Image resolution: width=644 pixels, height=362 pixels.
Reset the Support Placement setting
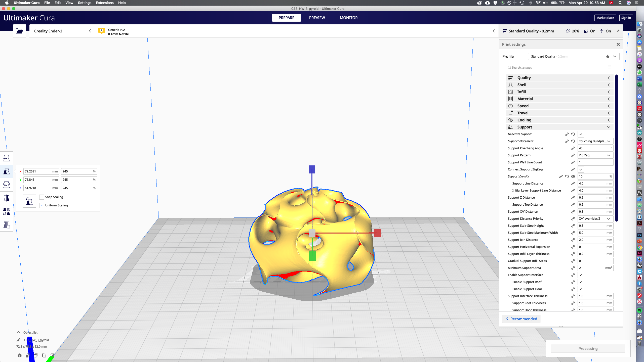573,141
